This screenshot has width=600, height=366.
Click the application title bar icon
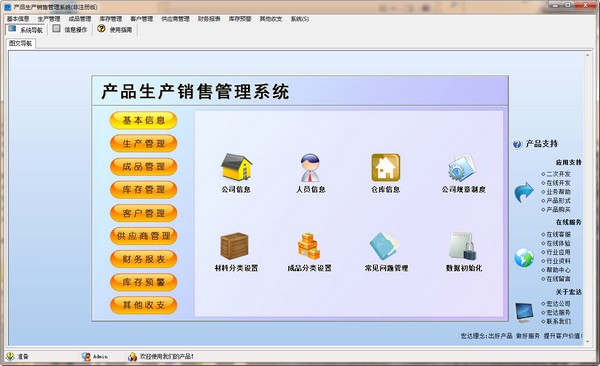(7, 7)
